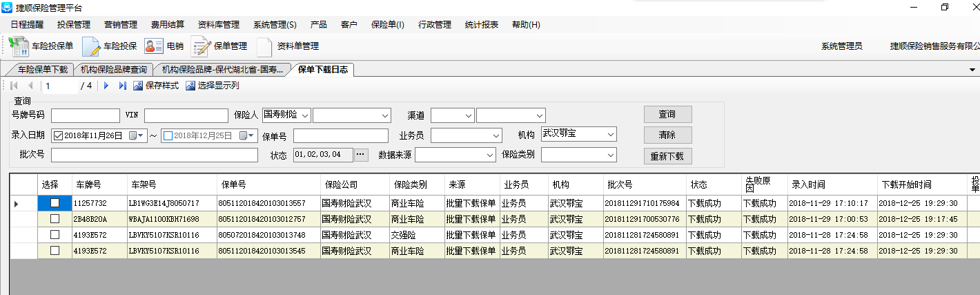Expand the first 渠道 dropdown
Image resolution: width=980 pixels, height=295 pixels.
point(468,115)
